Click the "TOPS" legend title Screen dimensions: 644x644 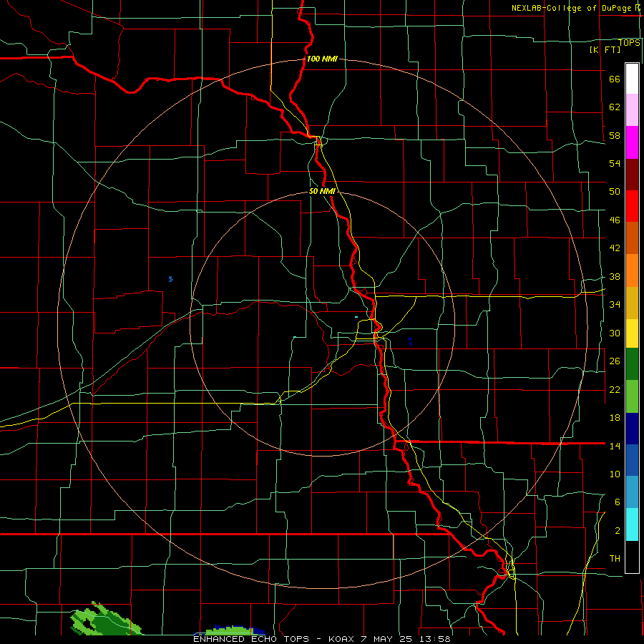click(629, 43)
